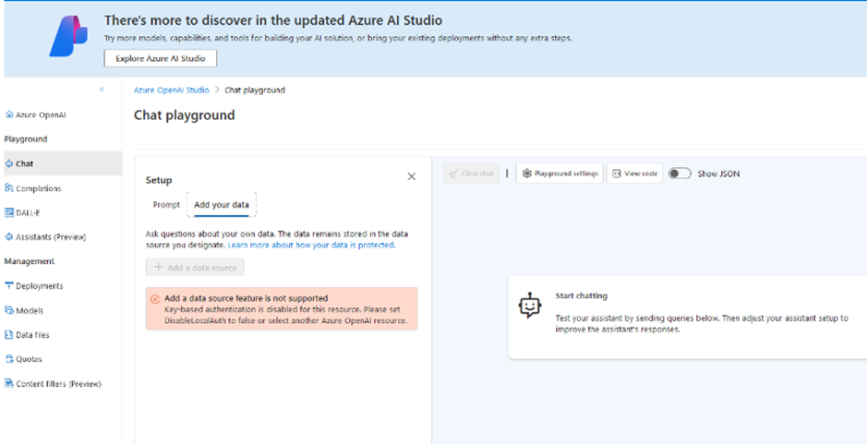The image size is (868, 444).
Task: Click the Chat playground page title
Action: [185, 115]
